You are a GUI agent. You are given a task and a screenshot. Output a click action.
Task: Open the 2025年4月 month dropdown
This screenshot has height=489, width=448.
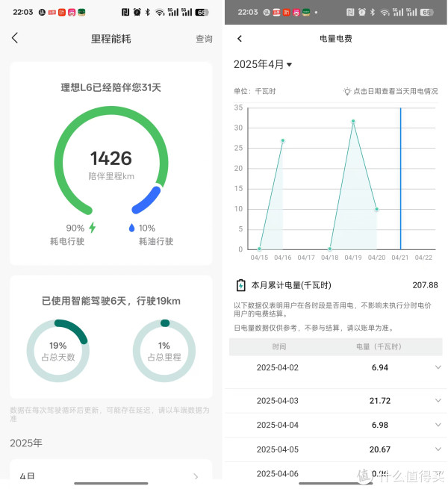click(263, 64)
